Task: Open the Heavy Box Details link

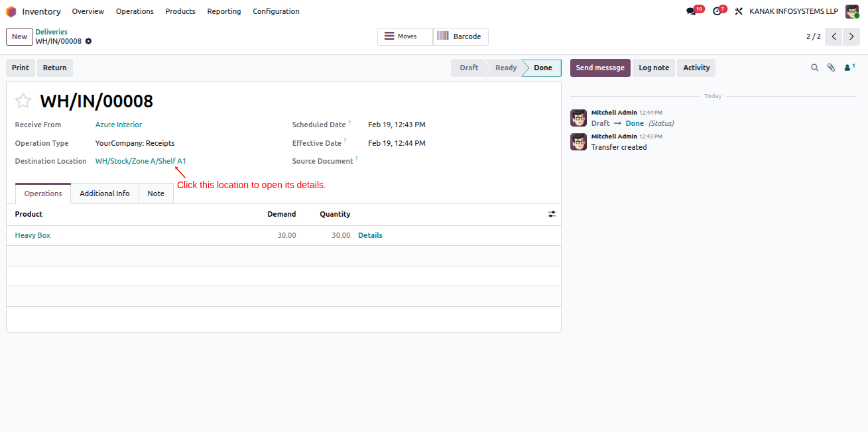Action: pyautogui.click(x=370, y=235)
